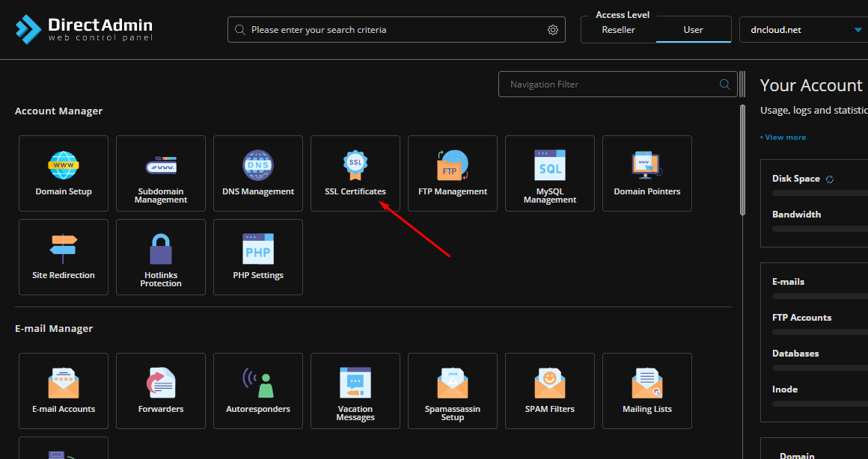The image size is (868, 459).
Task: Click the Bandwidth usage bar
Action: point(820,229)
